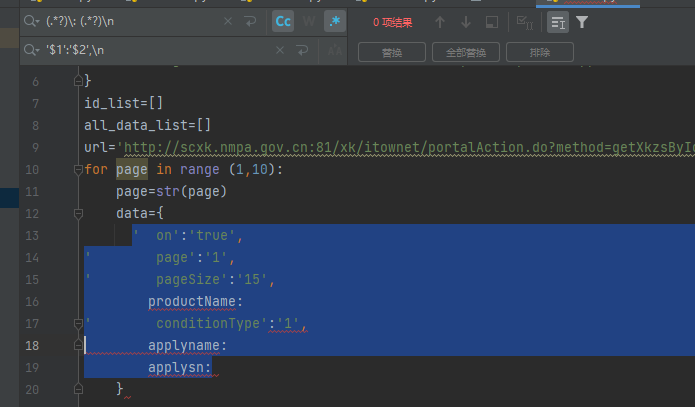Toggle search in selection only
This screenshot has width=695, height=407.
point(558,22)
